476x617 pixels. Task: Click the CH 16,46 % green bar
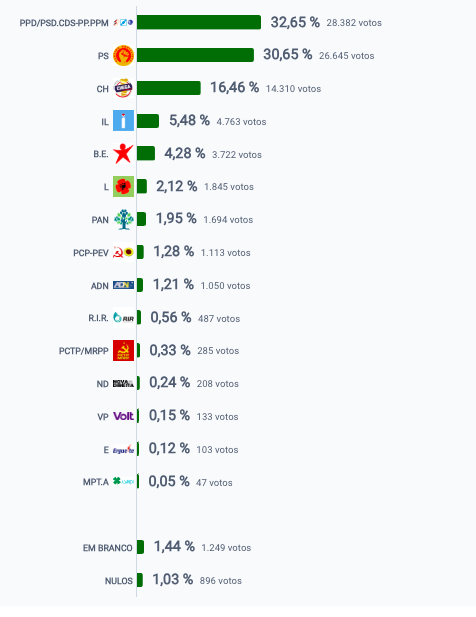point(169,88)
